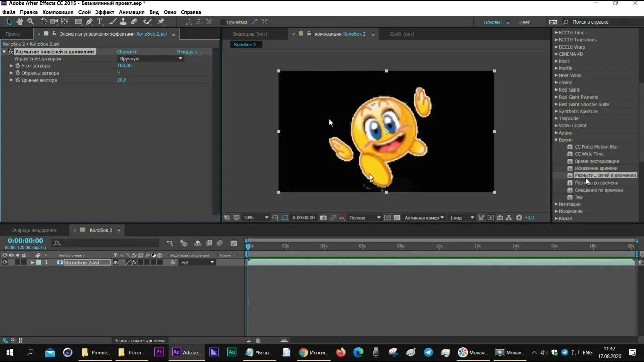This screenshot has width=644, height=362.
Task: Select the Roto Brush tool
Action: point(147,22)
